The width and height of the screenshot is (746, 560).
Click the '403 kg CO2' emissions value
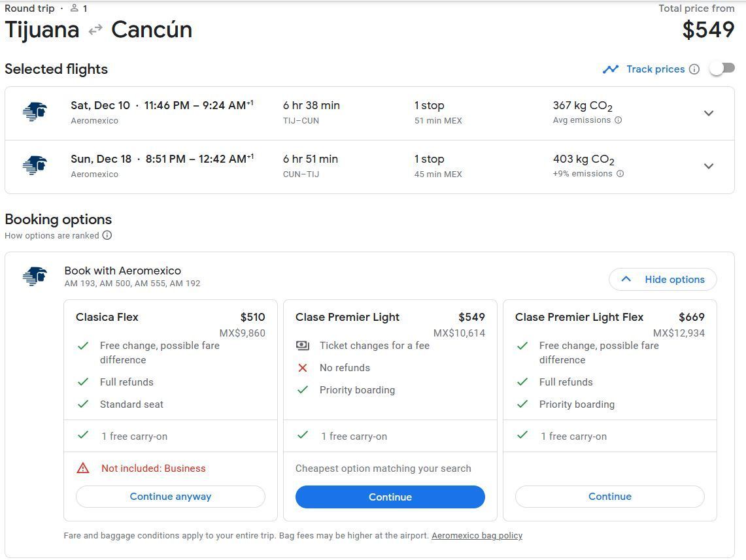pyautogui.click(x=583, y=159)
